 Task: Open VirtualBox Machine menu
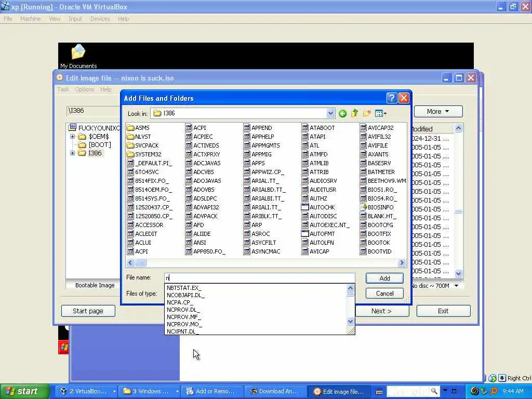(x=30, y=19)
